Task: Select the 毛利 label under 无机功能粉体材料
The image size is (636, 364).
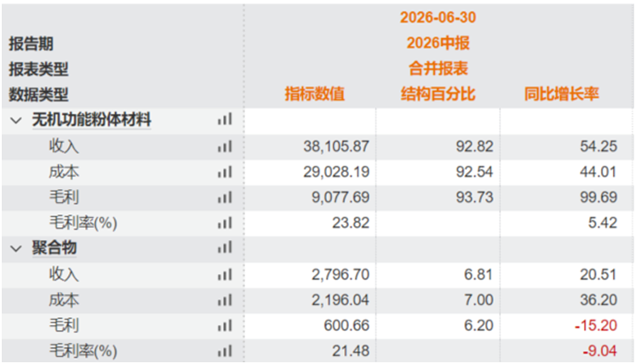Action: pos(64,197)
